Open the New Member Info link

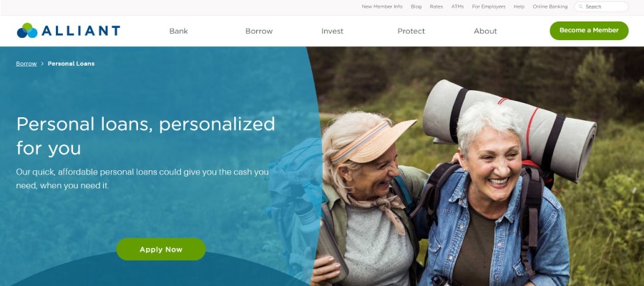point(382,6)
